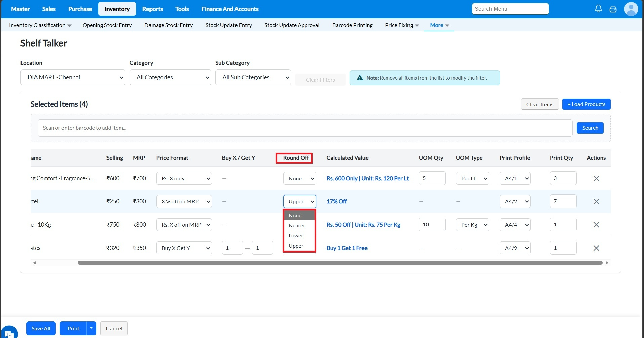Remove the Buy X Get Y row
The image size is (644, 338).
coord(596,248)
